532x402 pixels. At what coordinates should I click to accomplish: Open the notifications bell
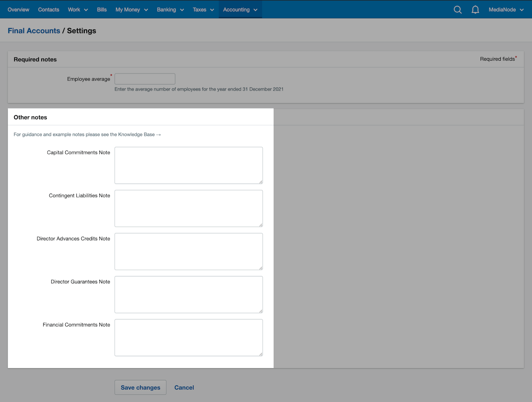475,10
